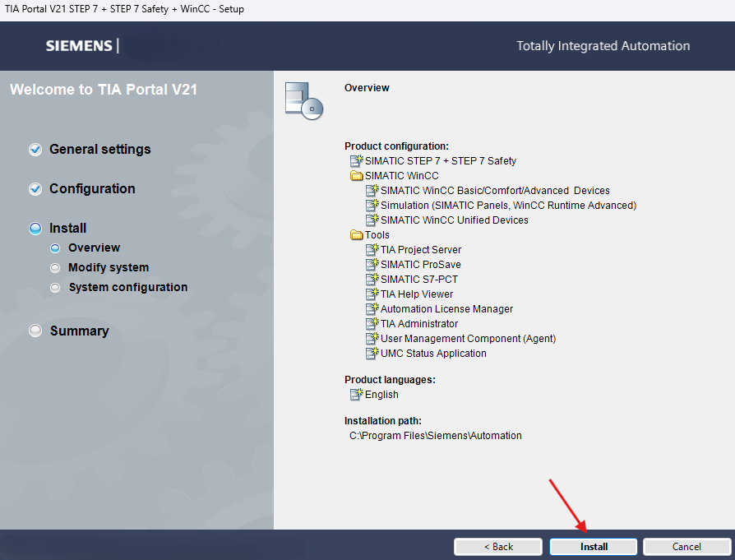This screenshot has width=735, height=560.
Task: Go to Modify system sub-step
Action: [108, 268]
